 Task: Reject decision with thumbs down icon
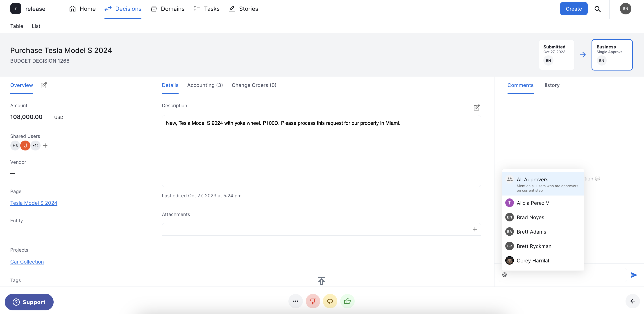(x=313, y=301)
